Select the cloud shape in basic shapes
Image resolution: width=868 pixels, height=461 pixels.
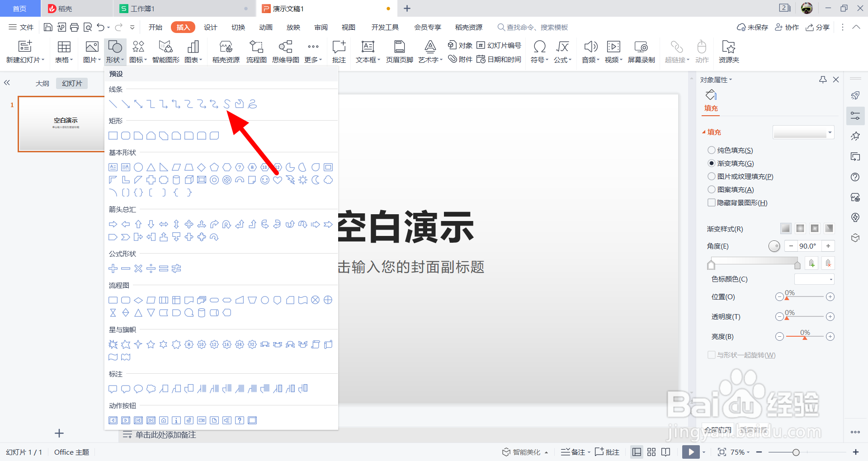point(328,180)
